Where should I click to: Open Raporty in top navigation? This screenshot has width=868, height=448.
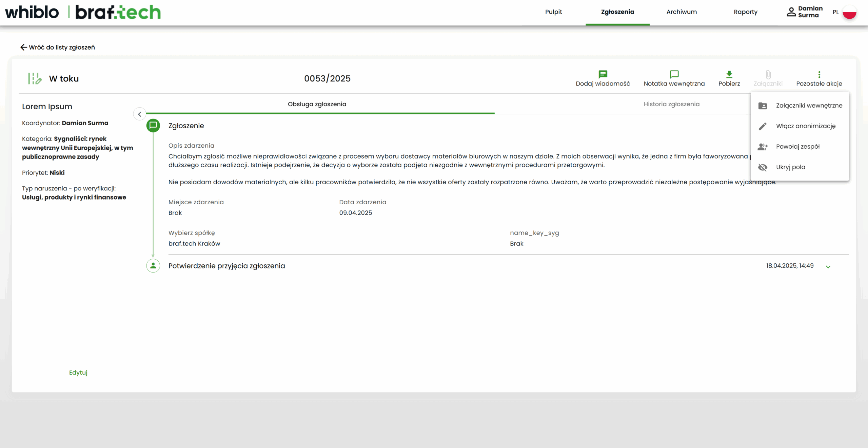pyautogui.click(x=745, y=12)
